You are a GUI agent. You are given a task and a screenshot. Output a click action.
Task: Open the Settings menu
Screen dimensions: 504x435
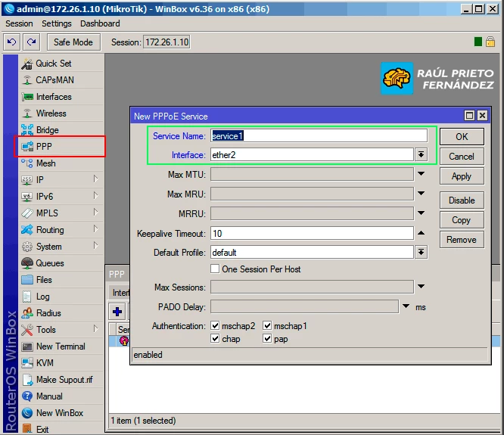[57, 23]
